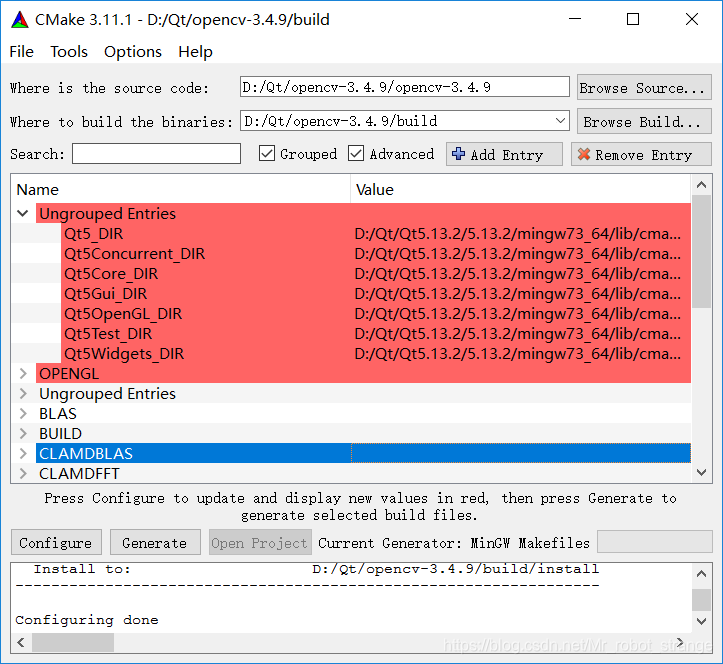Expand the CLAMDBLAS group
Screen dimensions: 723x664
tap(23, 454)
